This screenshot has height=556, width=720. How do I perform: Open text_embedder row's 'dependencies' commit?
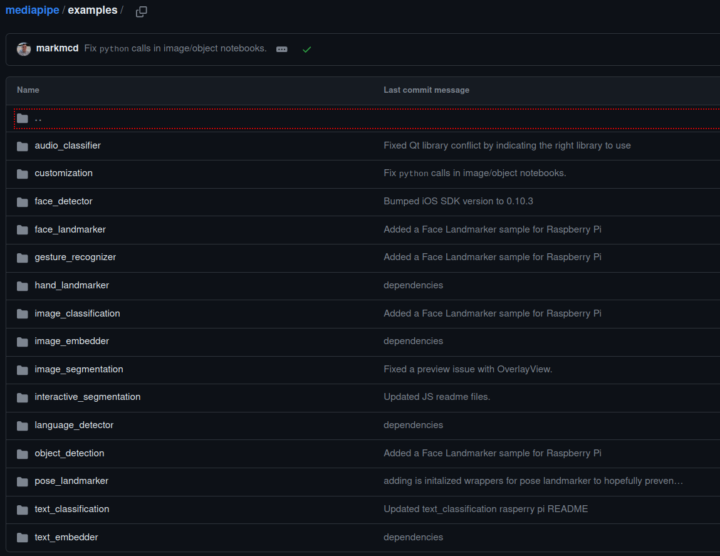point(413,537)
